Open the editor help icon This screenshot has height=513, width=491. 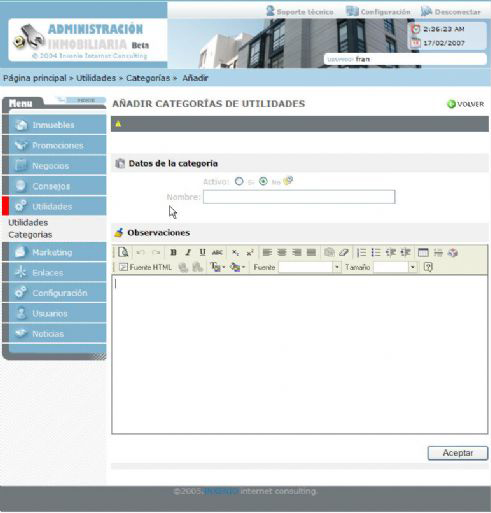pyautogui.click(x=428, y=267)
